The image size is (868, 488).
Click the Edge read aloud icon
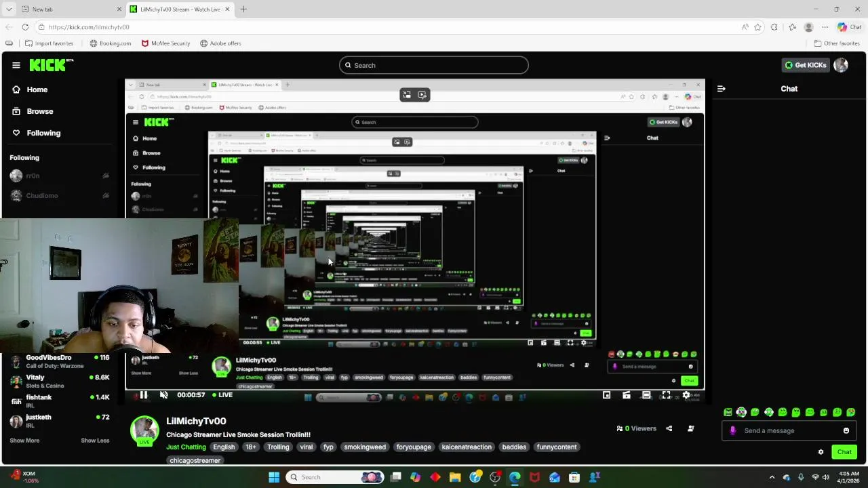745,27
